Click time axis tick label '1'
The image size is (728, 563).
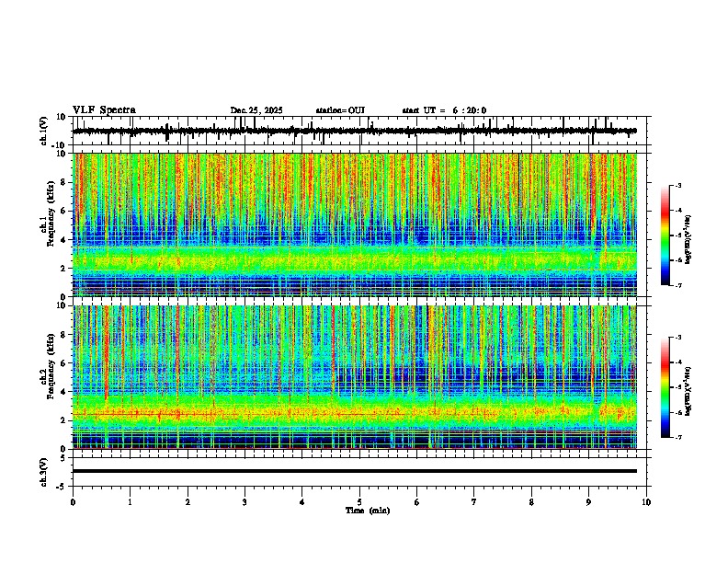coord(130,502)
